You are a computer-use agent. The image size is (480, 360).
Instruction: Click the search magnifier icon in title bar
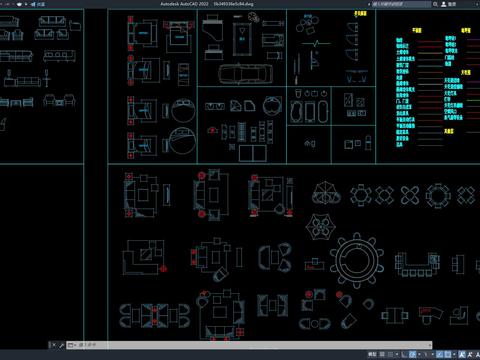435,4
